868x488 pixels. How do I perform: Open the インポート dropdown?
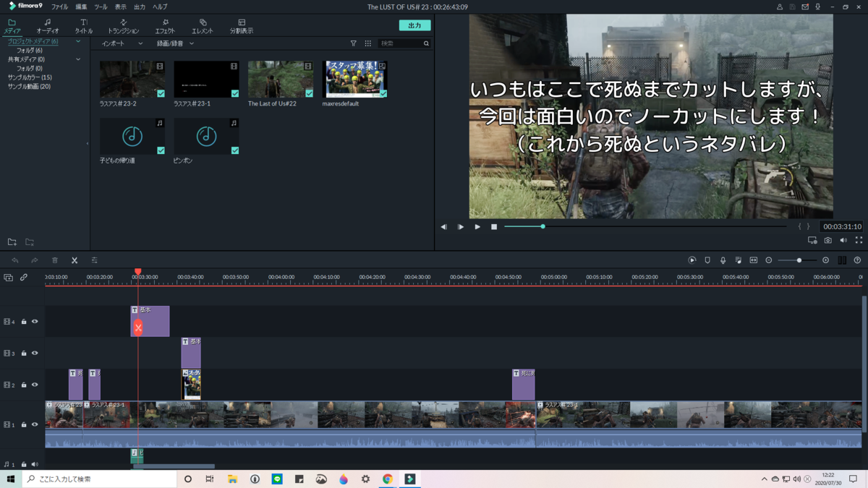click(x=122, y=43)
